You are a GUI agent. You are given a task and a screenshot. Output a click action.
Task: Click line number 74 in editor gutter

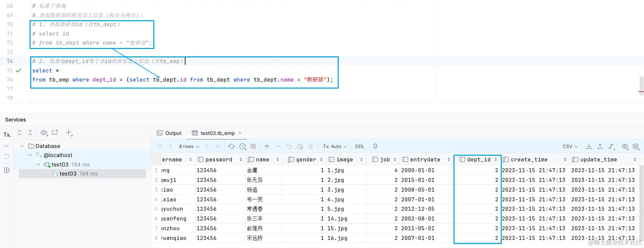pos(10,61)
